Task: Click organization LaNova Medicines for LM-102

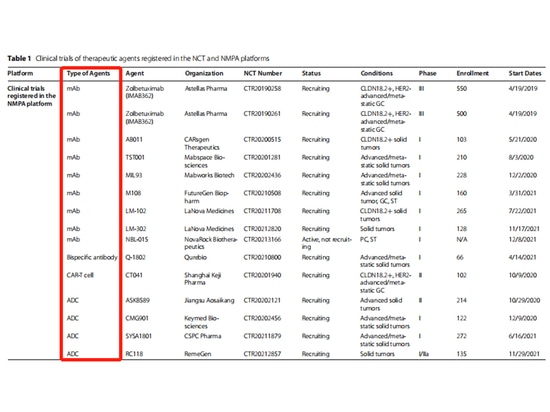Action: pyautogui.click(x=209, y=211)
